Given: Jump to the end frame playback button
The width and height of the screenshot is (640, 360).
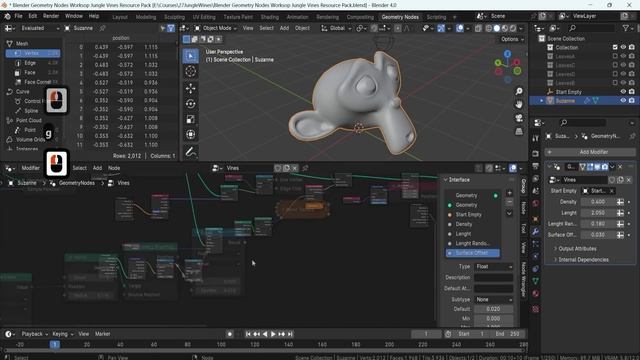Looking at the screenshot, I should pos(290,334).
